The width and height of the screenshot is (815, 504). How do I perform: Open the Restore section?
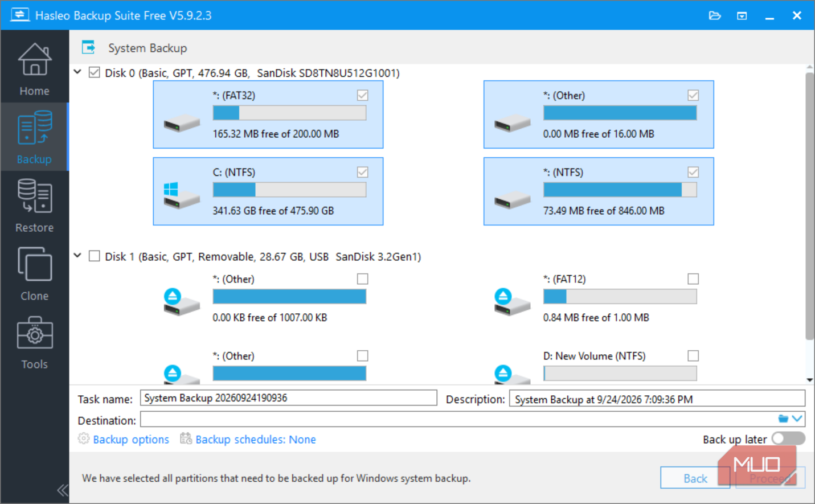tap(34, 206)
